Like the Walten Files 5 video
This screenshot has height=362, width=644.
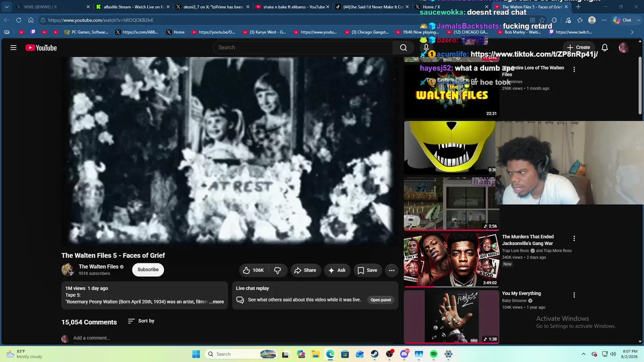(254, 270)
